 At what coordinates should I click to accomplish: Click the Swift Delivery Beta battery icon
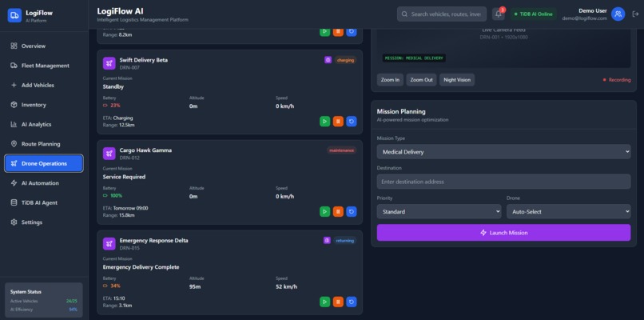tap(105, 106)
